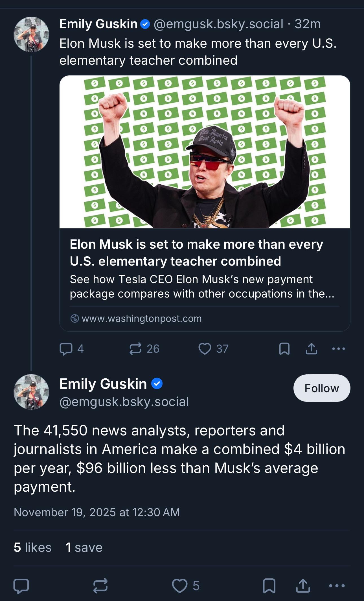The width and height of the screenshot is (364, 601).
Task: Share the parent post via share icon
Action: tap(311, 349)
